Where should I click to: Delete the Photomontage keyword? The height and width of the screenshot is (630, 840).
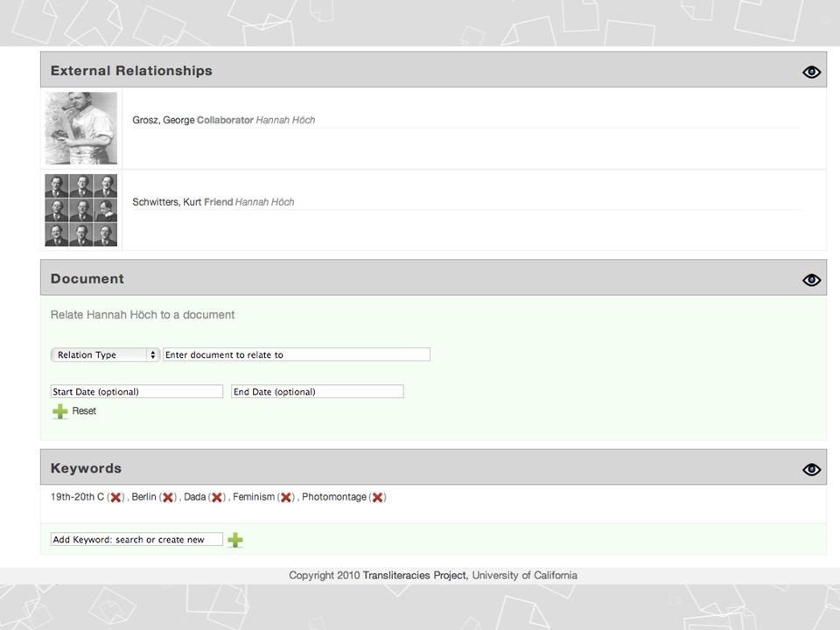coord(378,497)
